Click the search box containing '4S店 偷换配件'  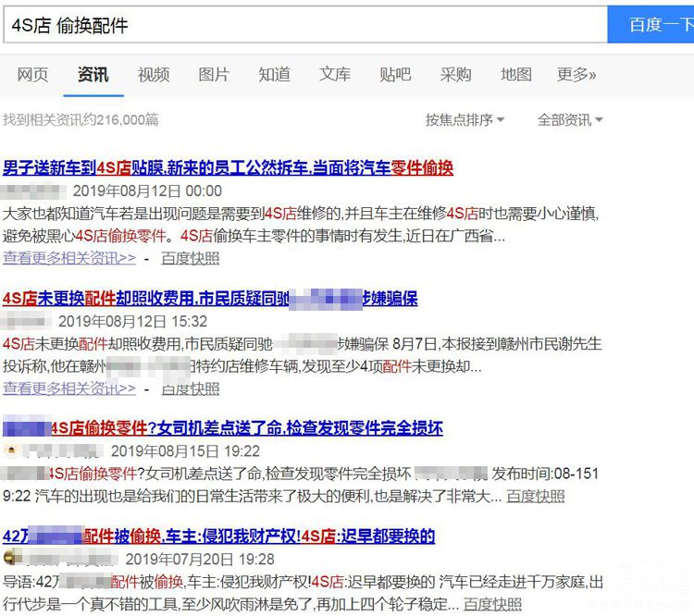point(304,25)
